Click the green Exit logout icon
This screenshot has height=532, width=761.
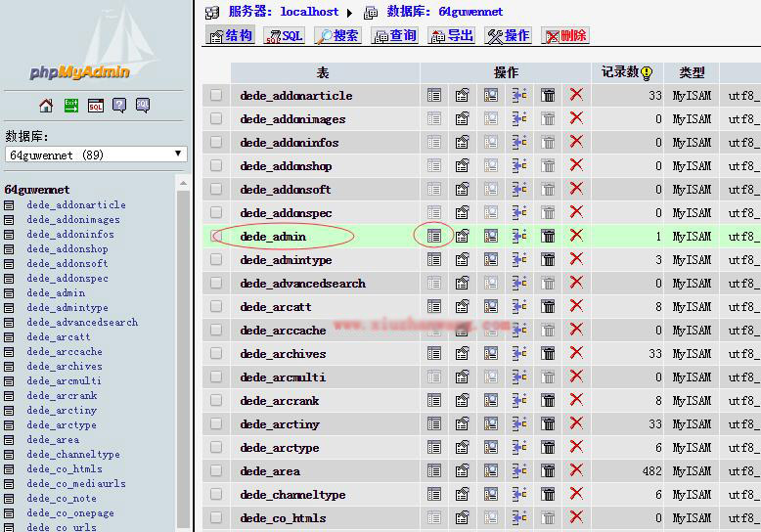coord(70,106)
